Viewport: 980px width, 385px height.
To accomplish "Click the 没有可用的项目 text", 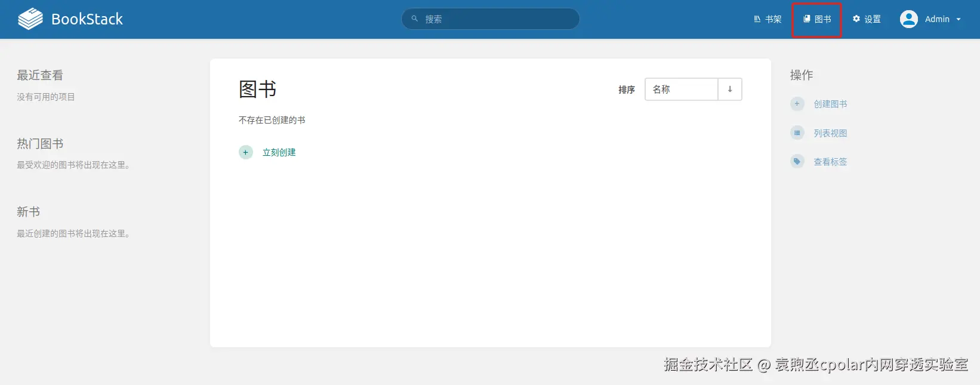I will point(46,97).
